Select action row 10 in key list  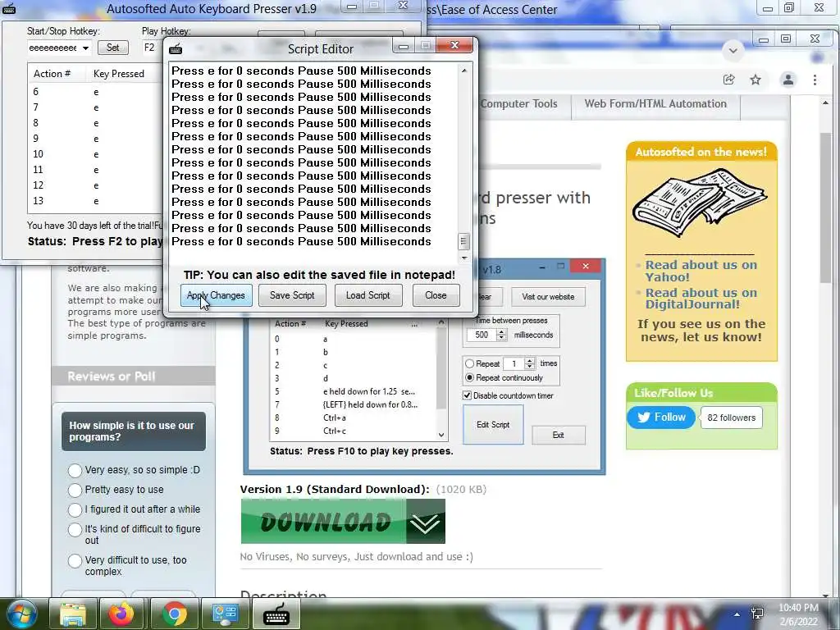94,154
